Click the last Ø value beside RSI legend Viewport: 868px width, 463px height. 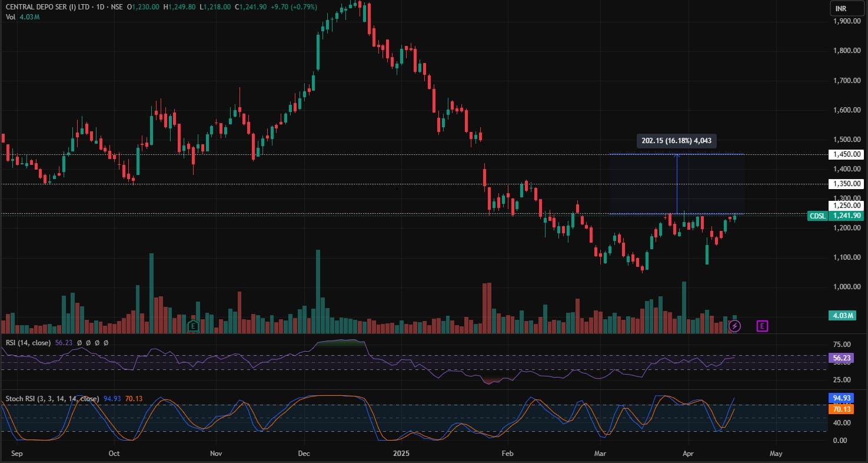click(x=106, y=342)
